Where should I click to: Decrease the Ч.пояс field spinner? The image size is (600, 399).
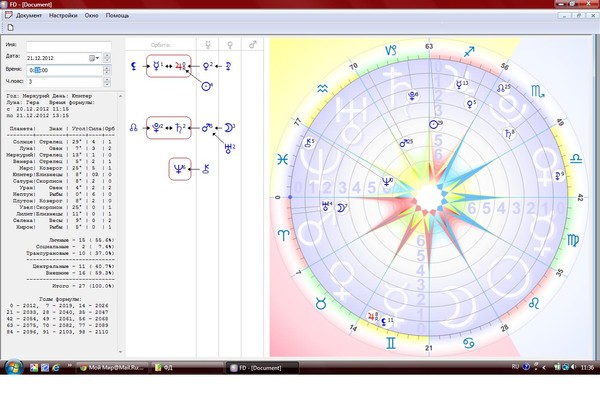[x=107, y=84]
